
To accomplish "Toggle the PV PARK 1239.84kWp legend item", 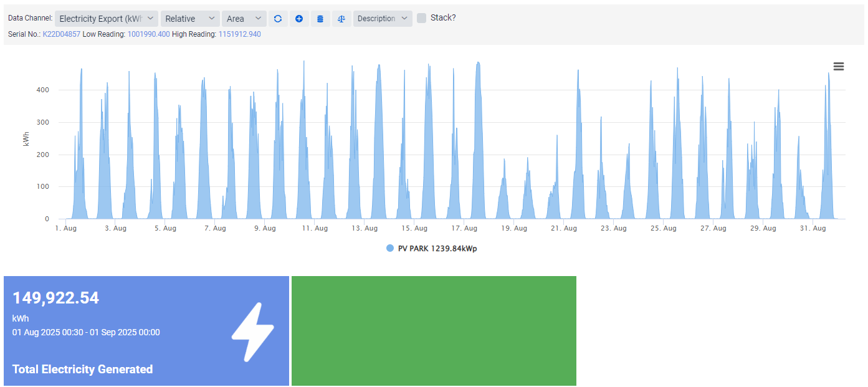I will [x=437, y=248].
